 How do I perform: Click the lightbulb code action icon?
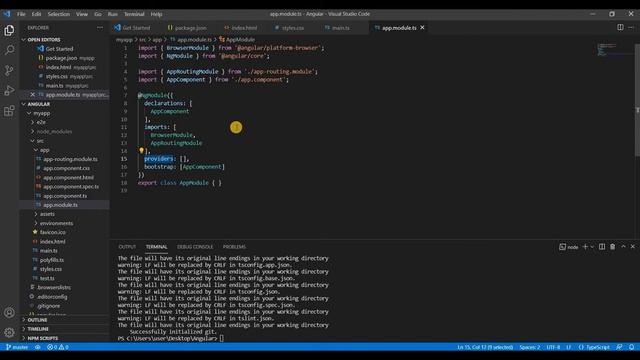pos(141,151)
